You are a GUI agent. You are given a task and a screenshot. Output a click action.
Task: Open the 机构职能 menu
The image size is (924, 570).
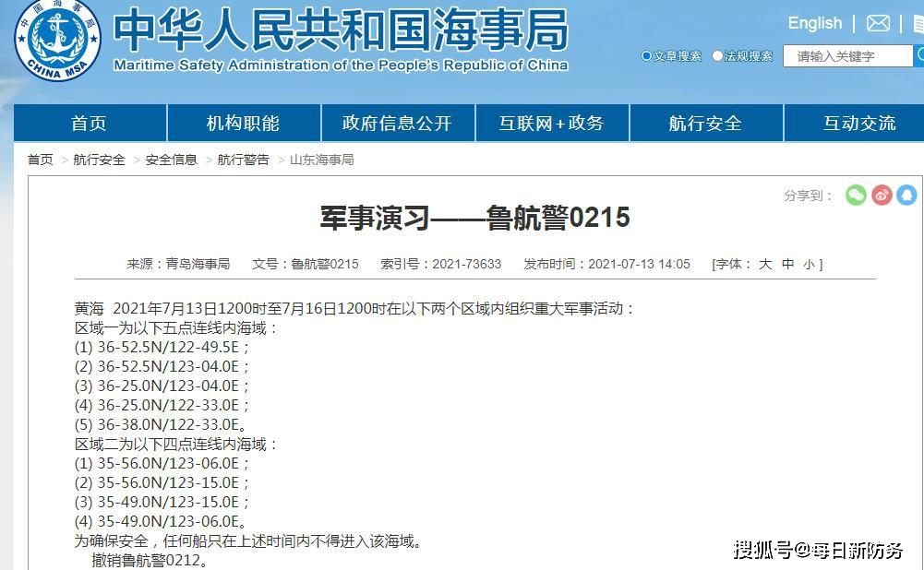[x=244, y=123]
